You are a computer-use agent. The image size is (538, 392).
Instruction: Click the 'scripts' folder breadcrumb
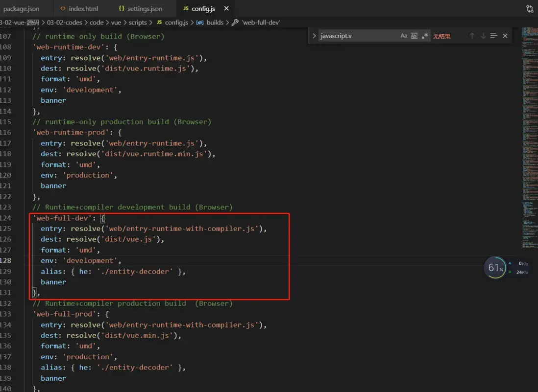pos(138,23)
